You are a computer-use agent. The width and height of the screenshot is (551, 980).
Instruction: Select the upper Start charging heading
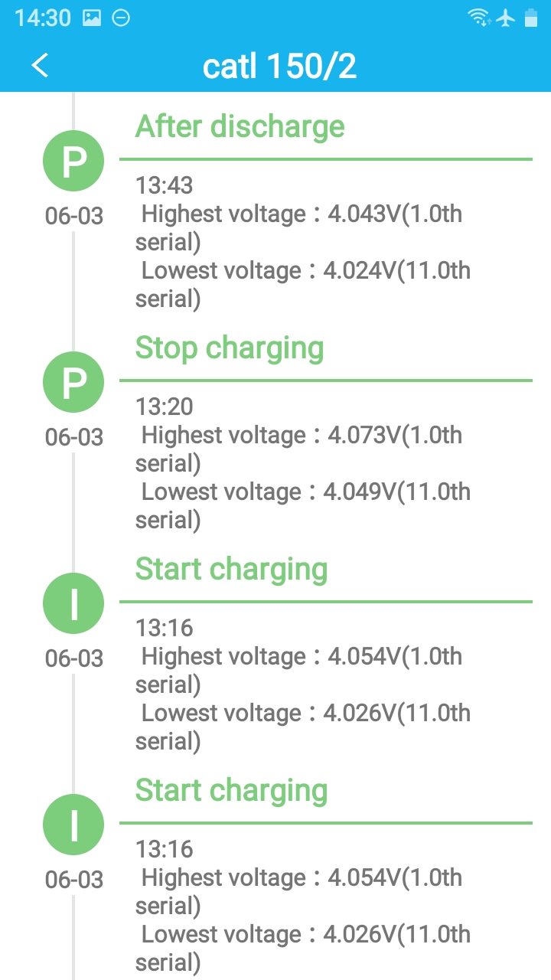(231, 569)
